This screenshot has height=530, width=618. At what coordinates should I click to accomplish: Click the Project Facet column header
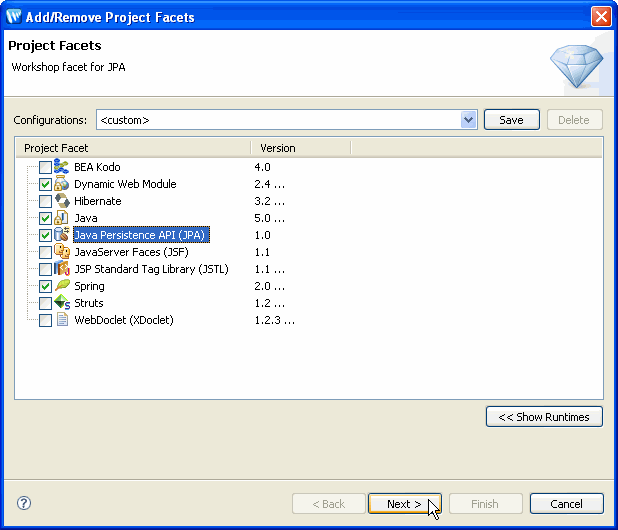[133, 148]
